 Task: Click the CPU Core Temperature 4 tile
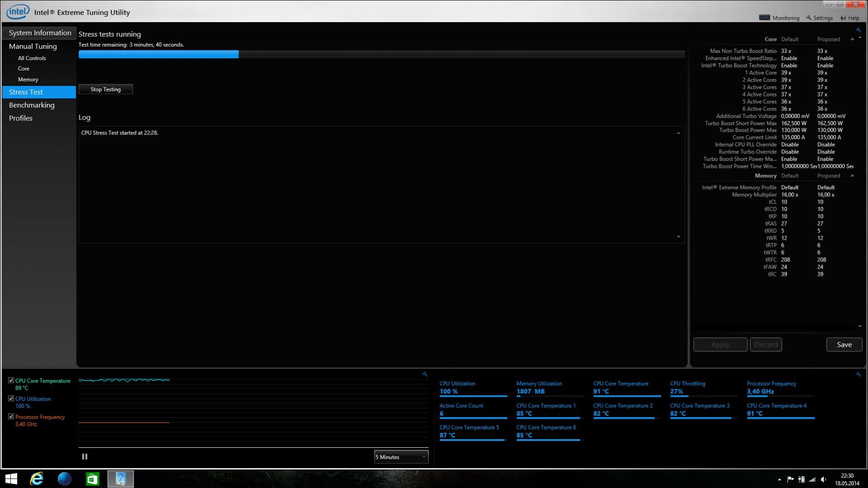tap(781, 410)
